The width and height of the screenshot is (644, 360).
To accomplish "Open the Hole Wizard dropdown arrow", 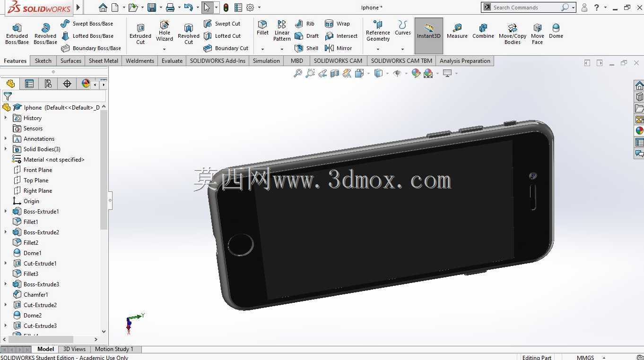I will tap(165, 49).
